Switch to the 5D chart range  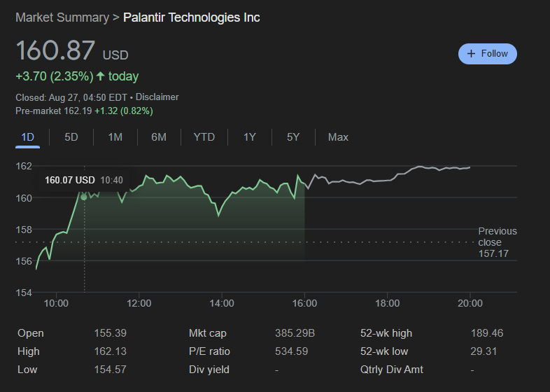click(71, 137)
